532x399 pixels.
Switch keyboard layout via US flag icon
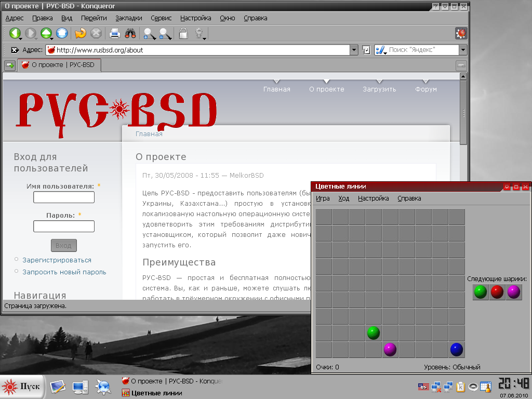click(x=423, y=387)
